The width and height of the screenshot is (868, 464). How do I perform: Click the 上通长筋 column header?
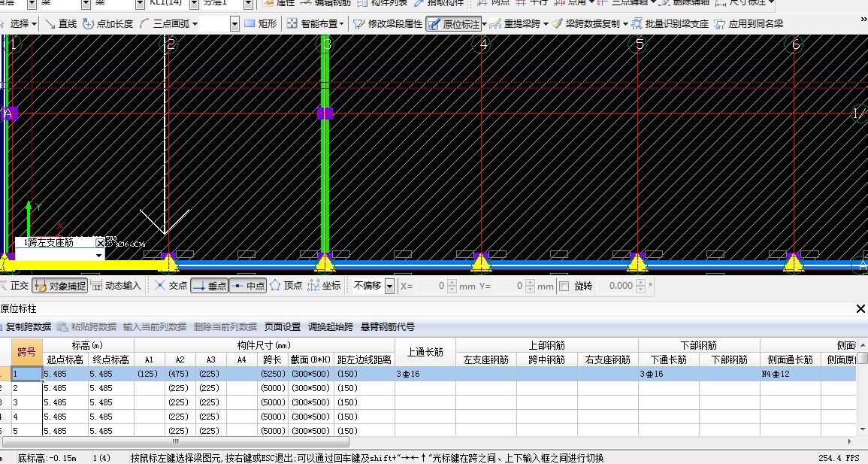(x=425, y=352)
